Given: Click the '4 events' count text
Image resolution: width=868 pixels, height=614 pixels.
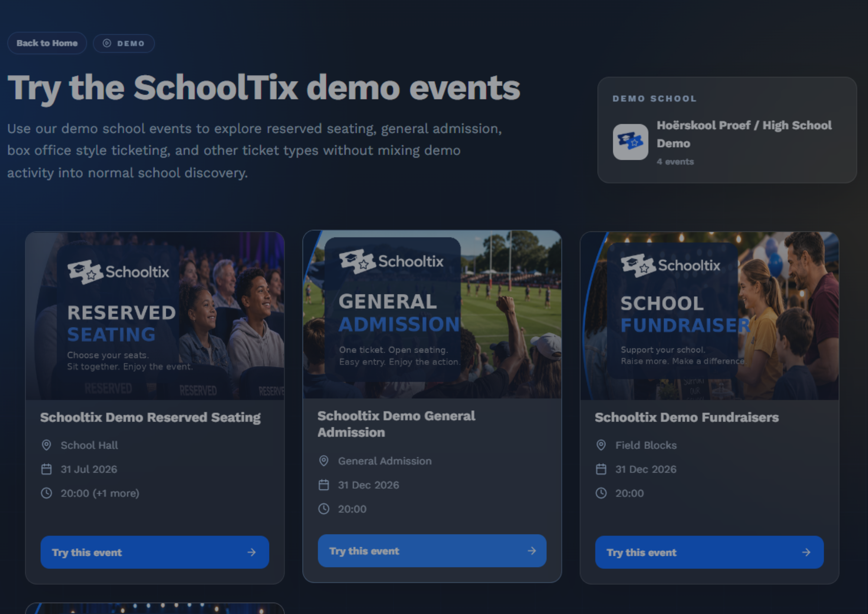Looking at the screenshot, I should pyautogui.click(x=675, y=162).
